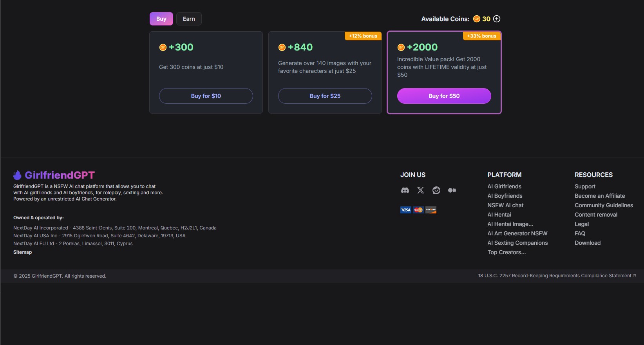Click the Buy for $50 button

[444, 96]
